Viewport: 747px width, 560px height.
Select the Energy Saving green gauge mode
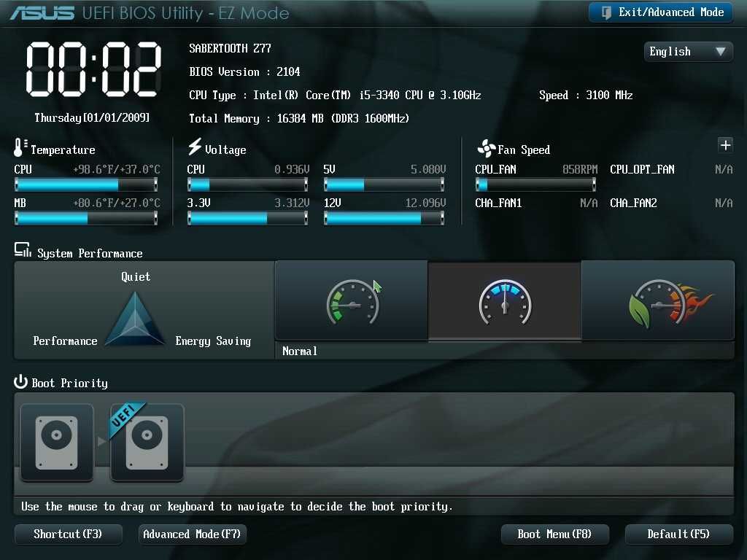pos(352,300)
